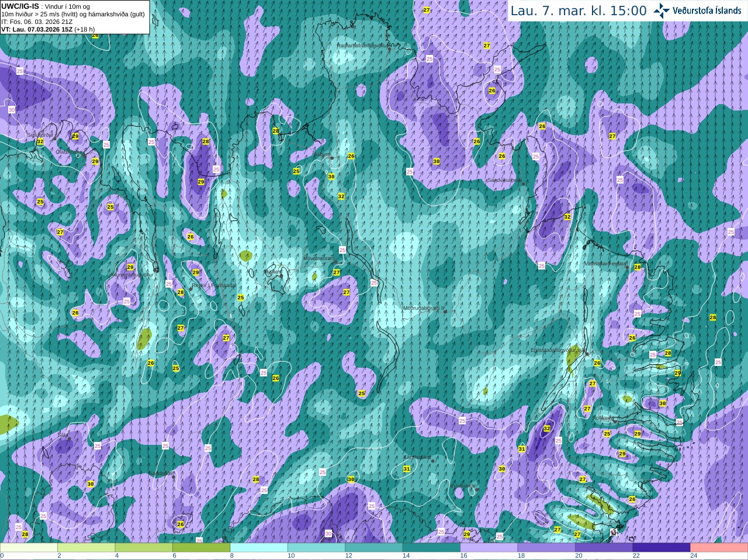Click the Kollaleira station label
Image resolution: width=748 pixels, height=560 pixels.
coord(602,417)
